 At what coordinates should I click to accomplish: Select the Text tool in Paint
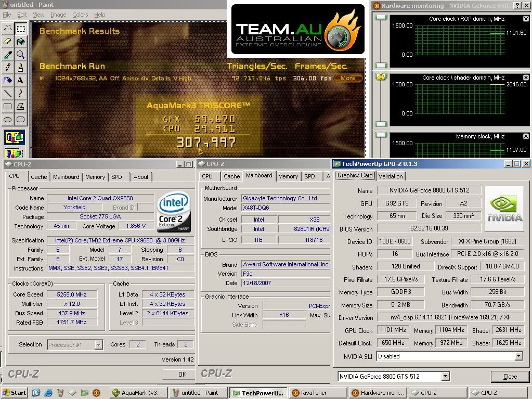tap(21, 81)
